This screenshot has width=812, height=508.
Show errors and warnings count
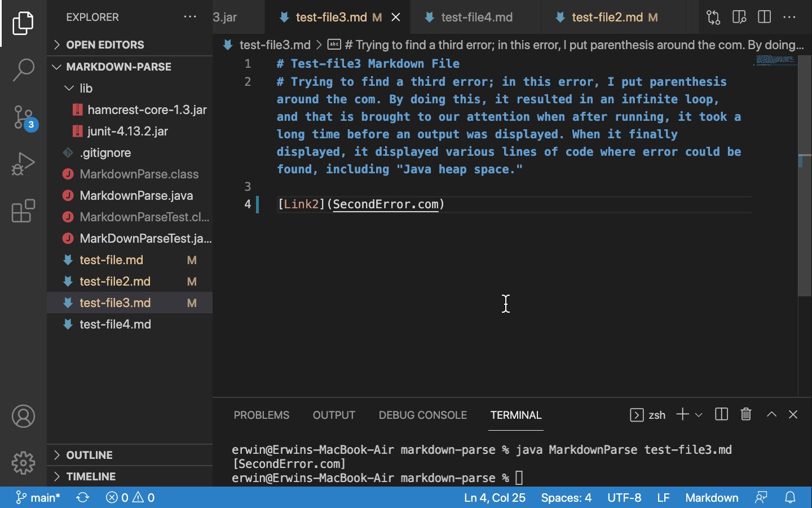tap(130, 497)
